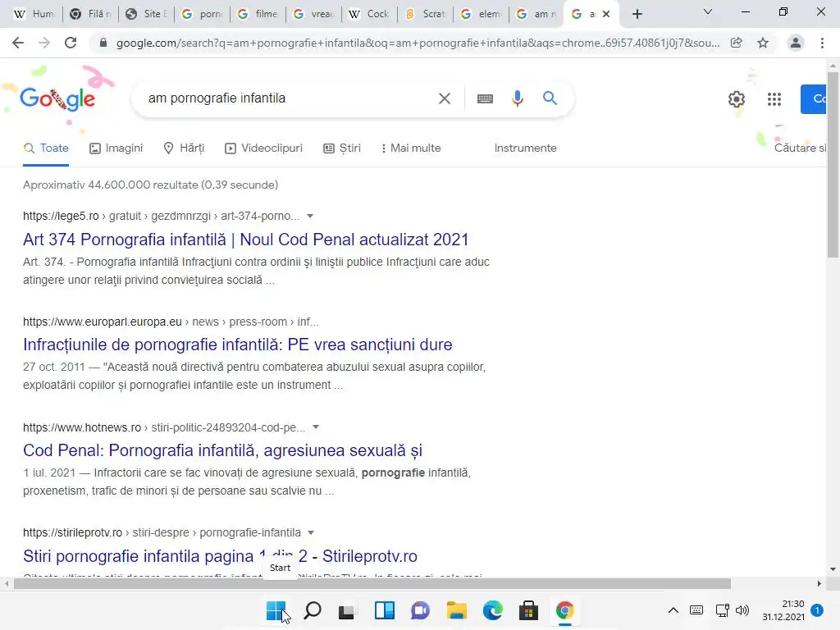Open the europarl.europa.eu result title
Viewport: 840px width, 630px height.
click(x=238, y=345)
